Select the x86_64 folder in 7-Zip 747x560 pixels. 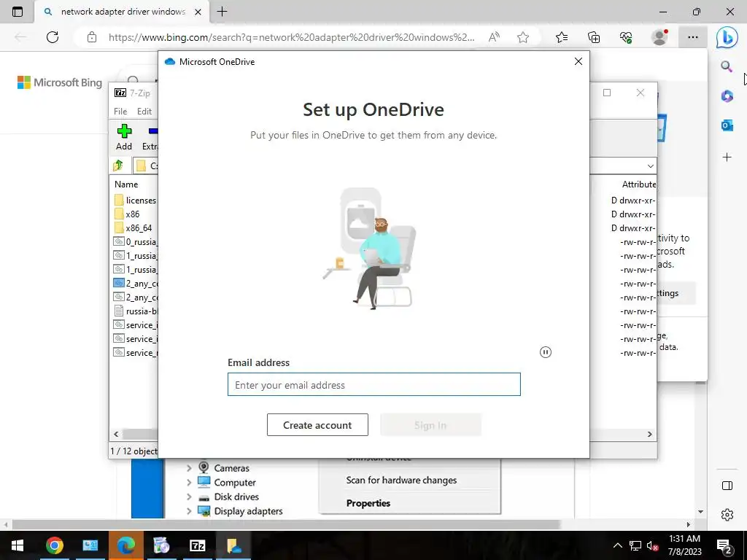[x=133, y=227]
